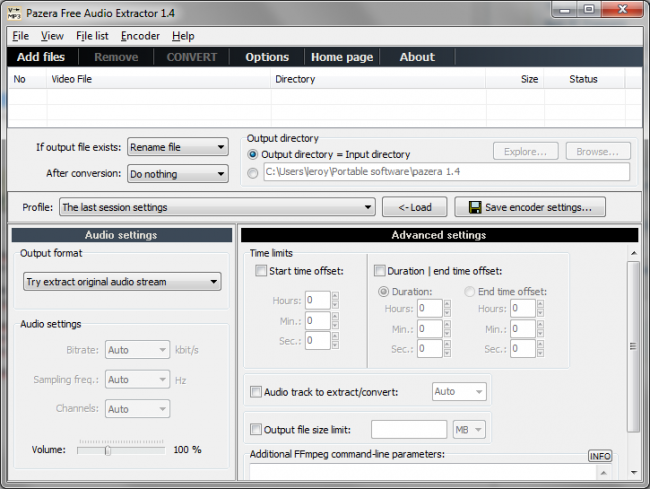The height and width of the screenshot is (489, 650).
Task: Open the MB size unit dropdown
Action: 468,430
